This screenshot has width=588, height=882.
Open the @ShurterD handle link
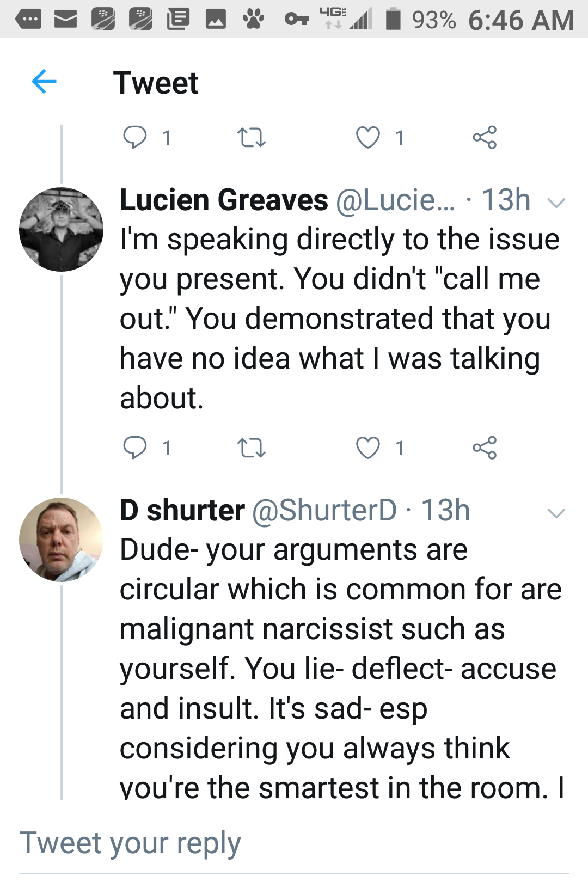point(324,511)
